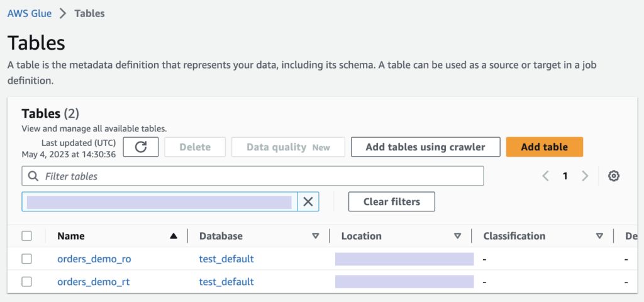Click Add tables using crawler
This screenshot has height=302, width=644.
pos(426,147)
